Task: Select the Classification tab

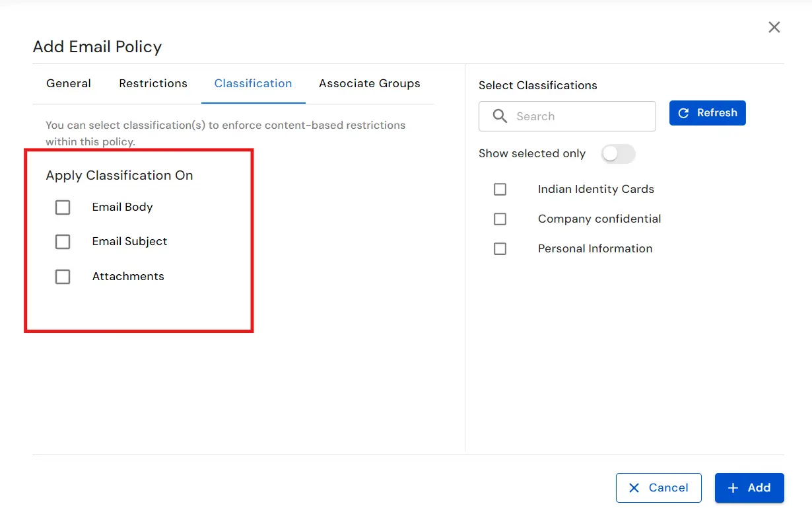Action: point(253,83)
